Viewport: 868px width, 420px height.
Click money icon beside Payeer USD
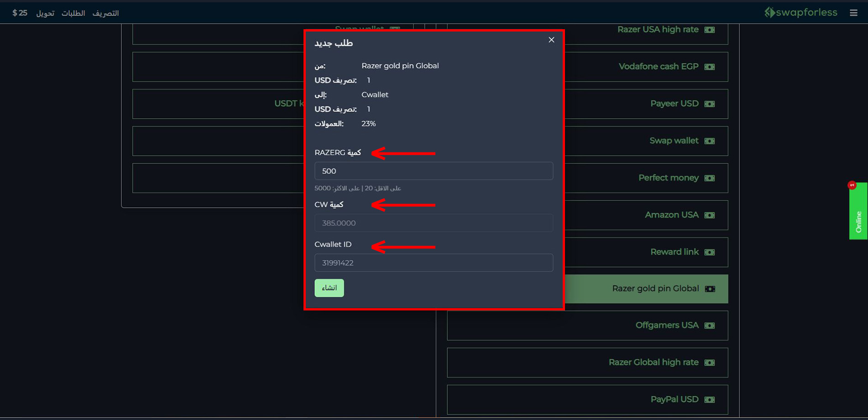[x=710, y=104]
